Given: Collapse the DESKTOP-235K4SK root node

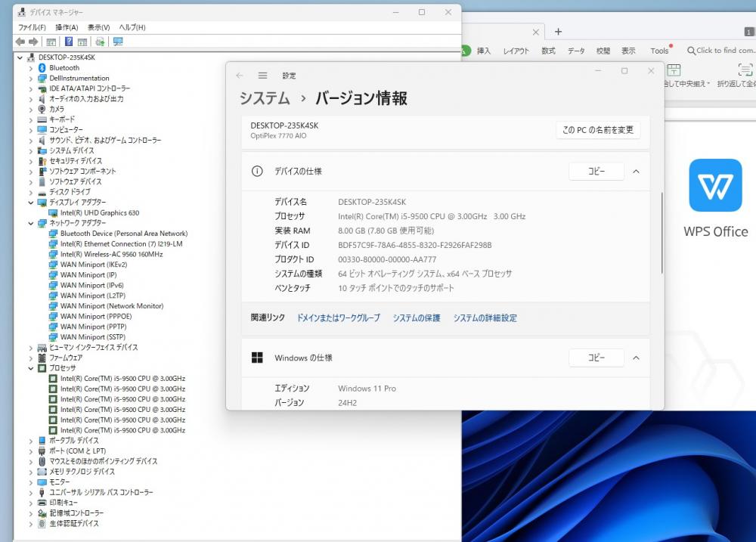Looking at the screenshot, I should point(20,58).
